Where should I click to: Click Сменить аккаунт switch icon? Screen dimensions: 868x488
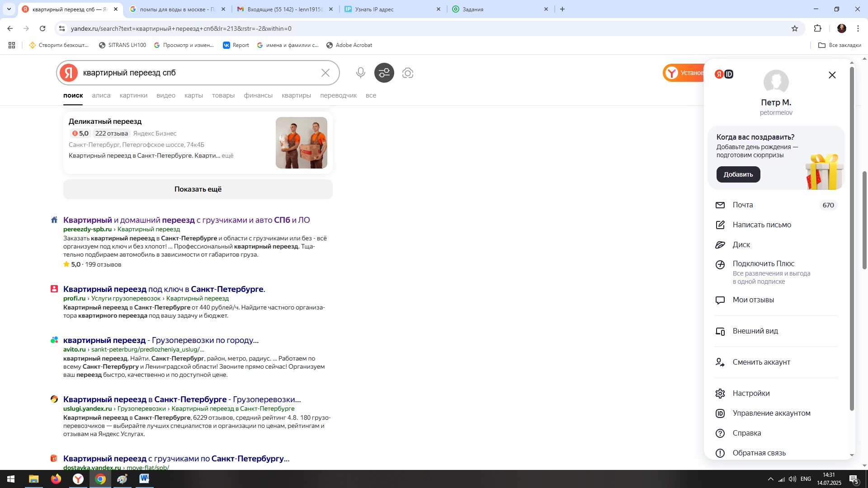720,362
